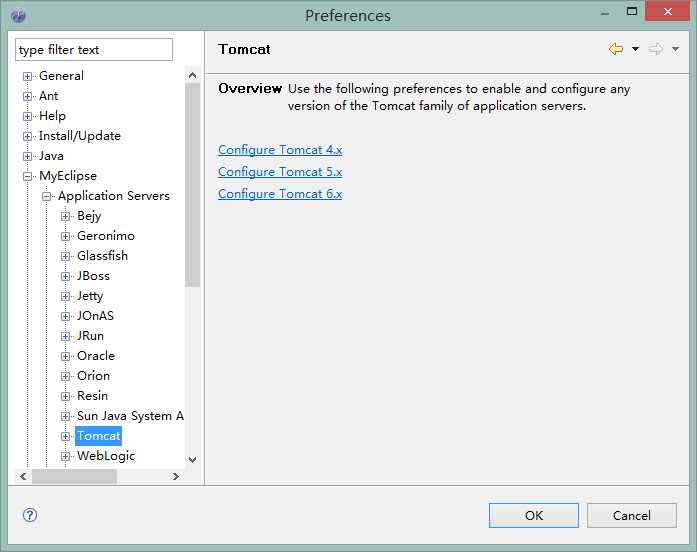697x552 pixels.
Task: Click the back navigation arrow icon
Action: click(616, 49)
